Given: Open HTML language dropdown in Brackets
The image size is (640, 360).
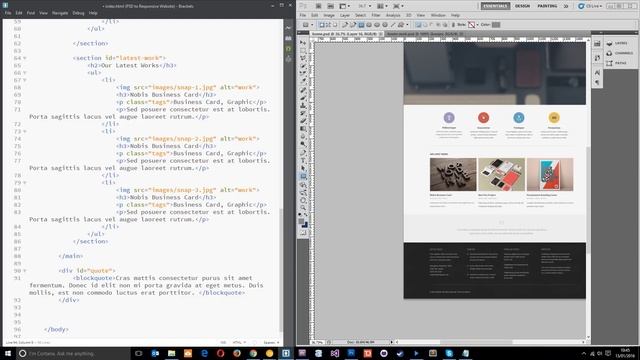Looking at the screenshot, I should [239, 342].
